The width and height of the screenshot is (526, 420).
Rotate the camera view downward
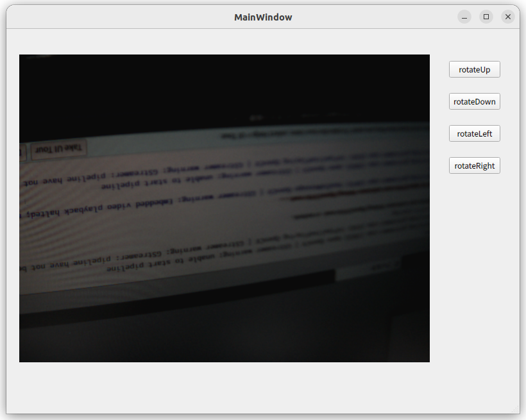click(x=474, y=101)
